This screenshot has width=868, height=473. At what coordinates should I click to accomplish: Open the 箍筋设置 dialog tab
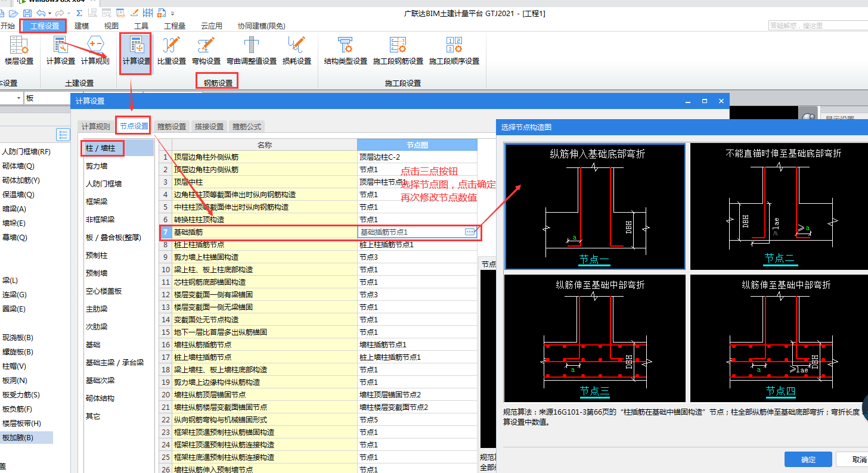click(x=172, y=126)
